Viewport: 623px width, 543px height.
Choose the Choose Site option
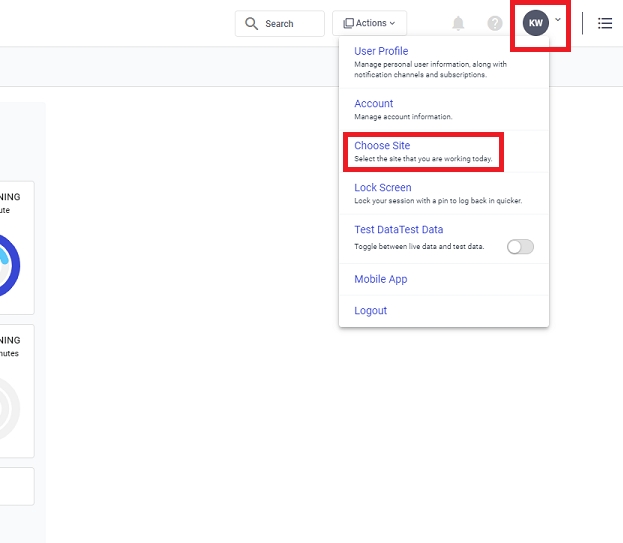tap(382, 146)
